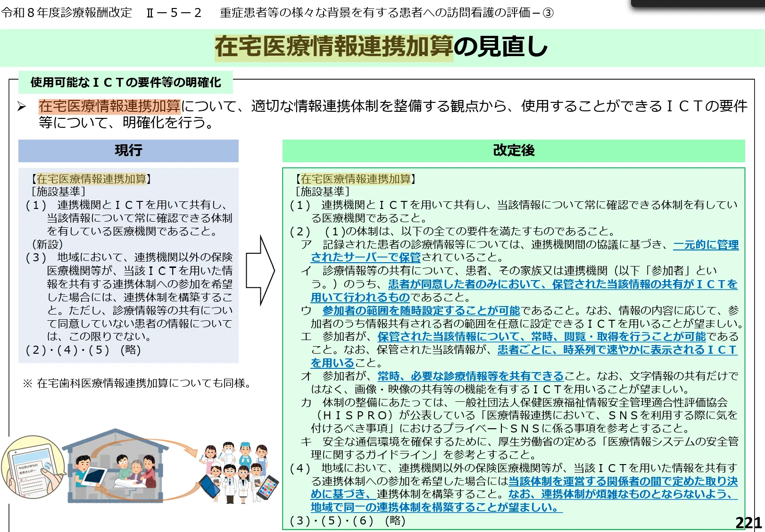Click 【在宅医療情報連携加算】 heading in 現行 panel
Image resolution: width=765 pixels, height=532 pixels.
pyautogui.click(x=91, y=179)
